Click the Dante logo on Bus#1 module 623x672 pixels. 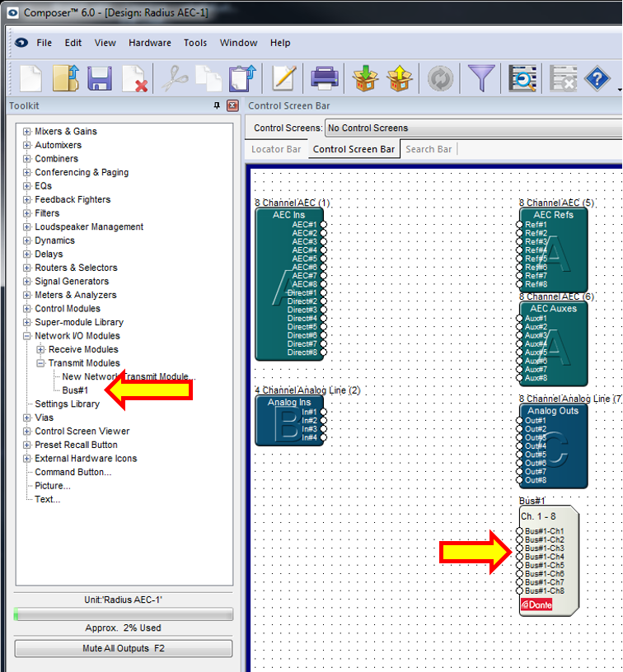536,605
